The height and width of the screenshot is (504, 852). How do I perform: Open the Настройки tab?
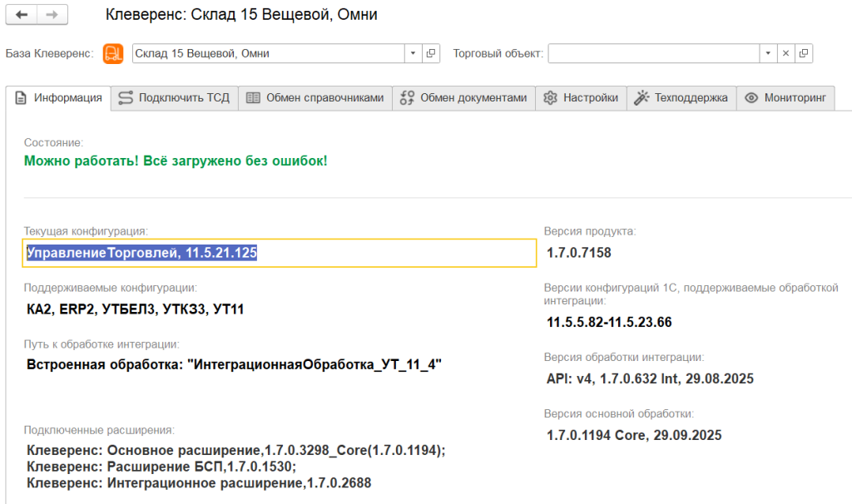pyautogui.click(x=581, y=97)
